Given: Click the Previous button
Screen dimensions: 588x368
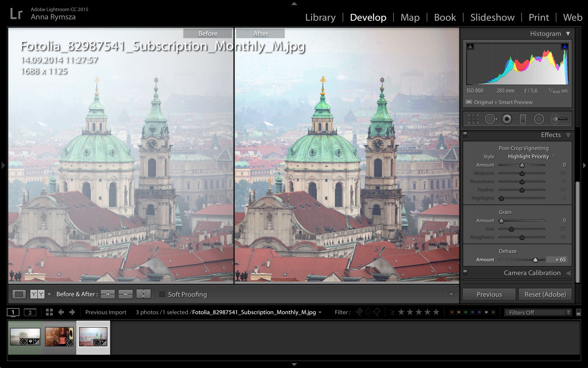Looking at the screenshot, I should point(489,294).
